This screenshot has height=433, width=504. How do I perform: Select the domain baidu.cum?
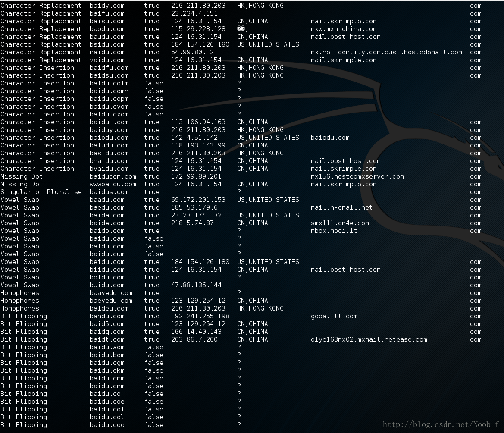coord(107,254)
